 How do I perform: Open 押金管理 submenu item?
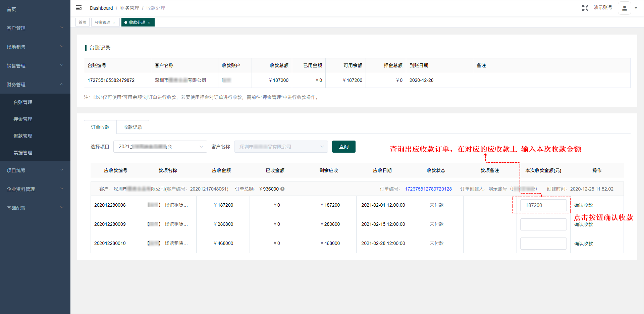(35, 119)
